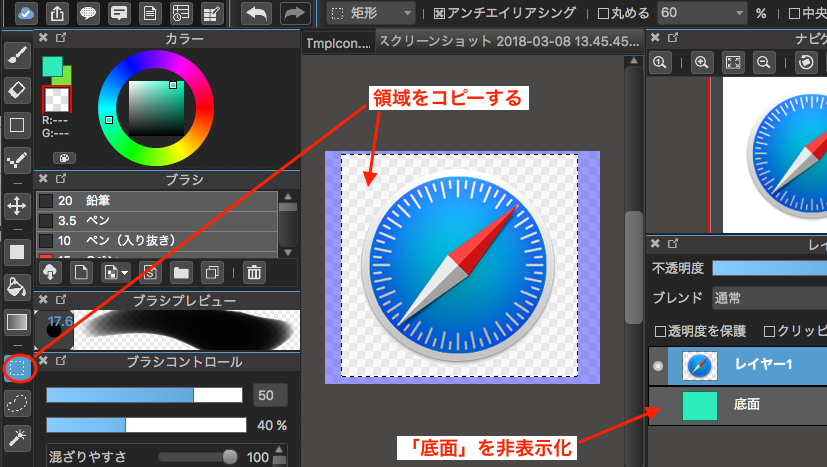Pop out the ブラシコントロール panel
The width and height of the screenshot is (827, 467).
[x=61, y=360]
